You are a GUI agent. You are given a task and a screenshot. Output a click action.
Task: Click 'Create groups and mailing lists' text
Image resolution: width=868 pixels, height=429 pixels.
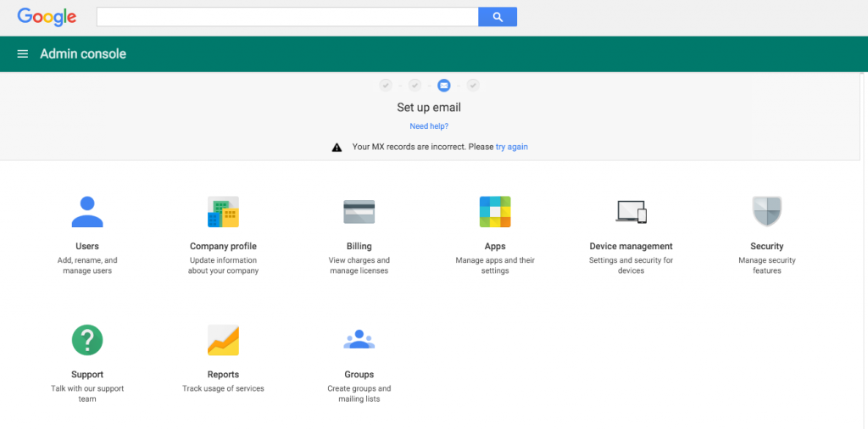tap(359, 393)
